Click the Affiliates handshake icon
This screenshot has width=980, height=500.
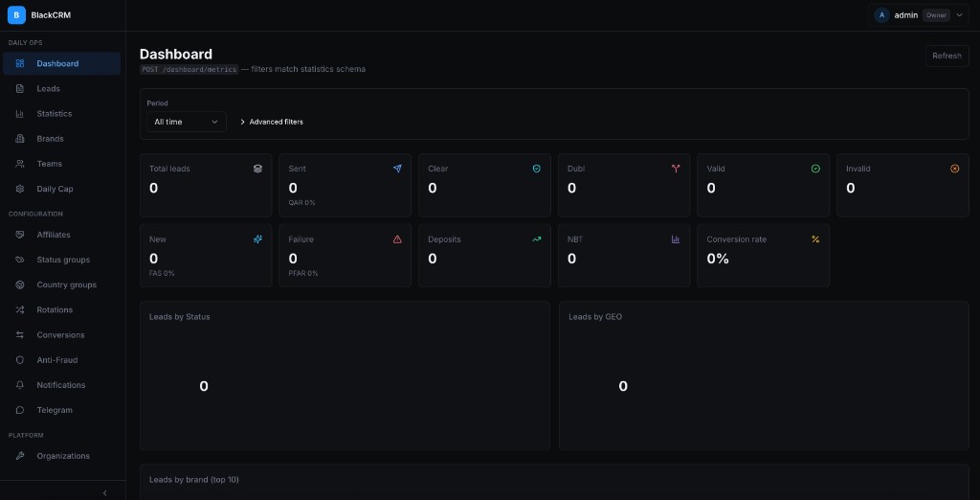pyautogui.click(x=20, y=235)
